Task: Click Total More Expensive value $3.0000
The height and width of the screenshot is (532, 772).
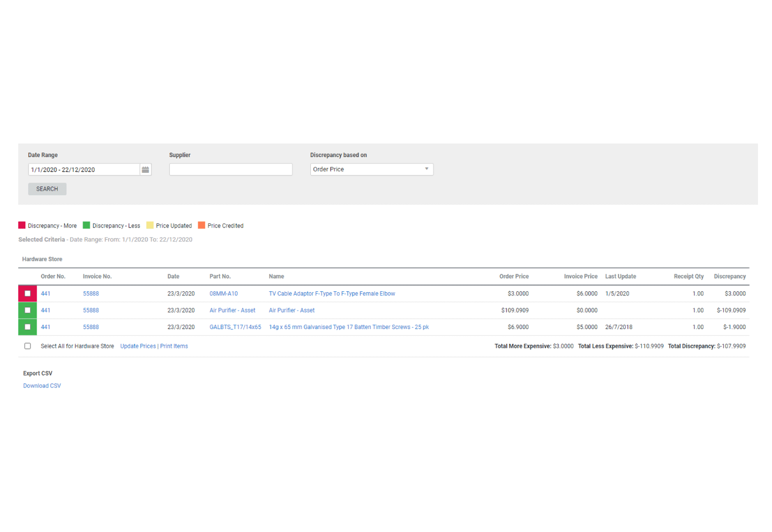Action: pyautogui.click(x=563, y=346)
